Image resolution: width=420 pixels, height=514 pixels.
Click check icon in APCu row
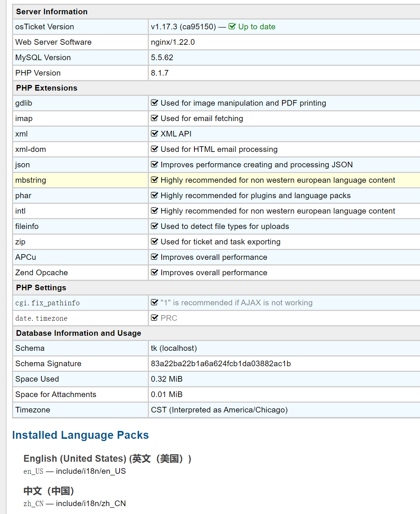click(154, 257)
